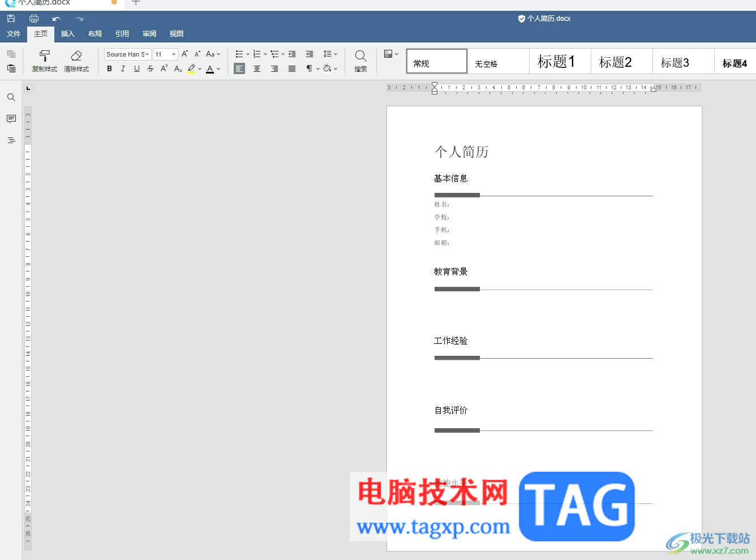Increase the paragraph indent
Image resolution: width=756 pixels, height=560 pixels.
(x=310, y=54)
